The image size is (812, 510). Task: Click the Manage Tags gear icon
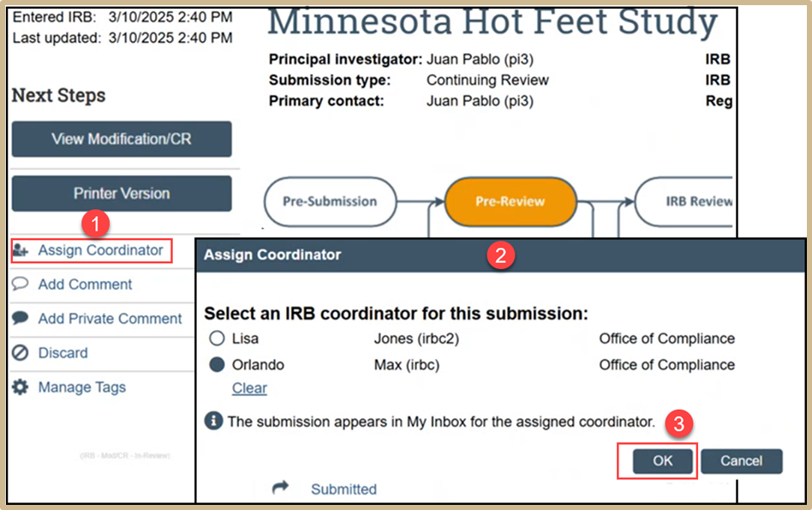(x=21, y=387)
